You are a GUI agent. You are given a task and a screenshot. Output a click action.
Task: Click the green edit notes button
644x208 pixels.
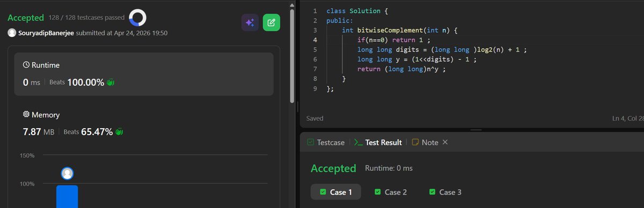click(271, 23)
